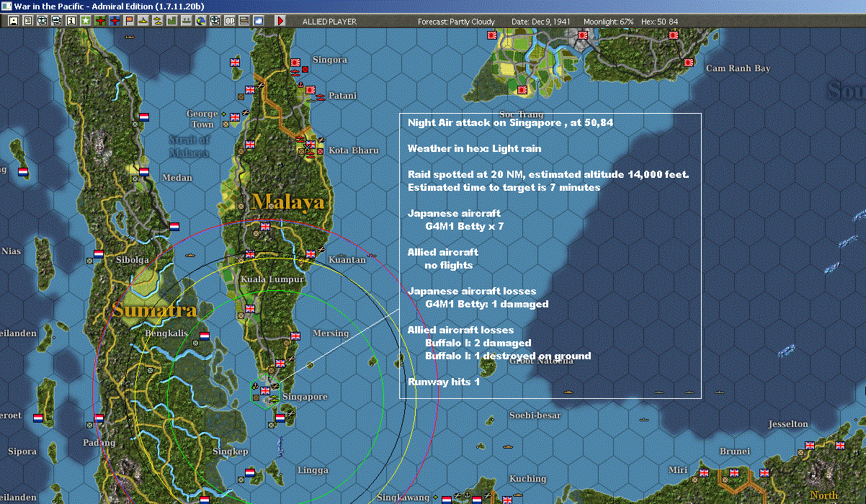Click the toolbar icon left of the Earth globe
The image size is (866, 504).
click(187, 21)
